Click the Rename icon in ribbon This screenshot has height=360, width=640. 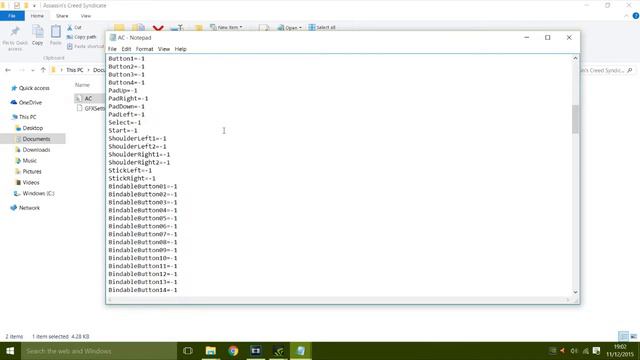click(x=177, y=28)
